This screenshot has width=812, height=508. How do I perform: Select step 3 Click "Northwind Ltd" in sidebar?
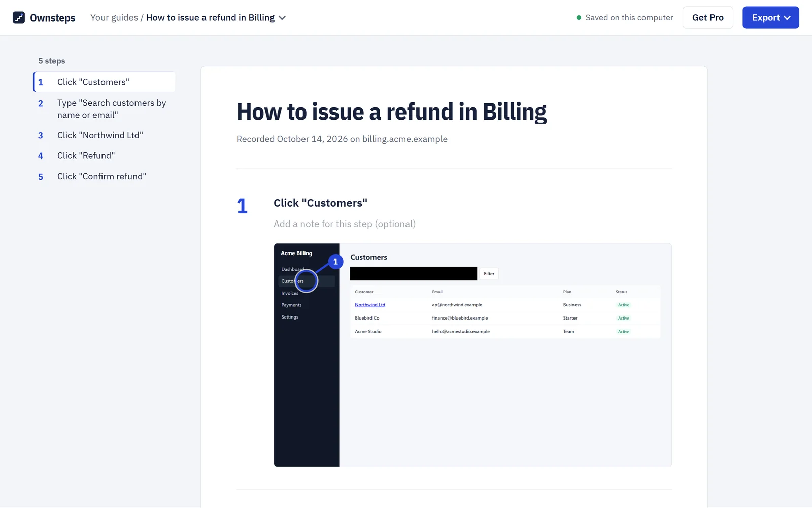click(105, 135)
